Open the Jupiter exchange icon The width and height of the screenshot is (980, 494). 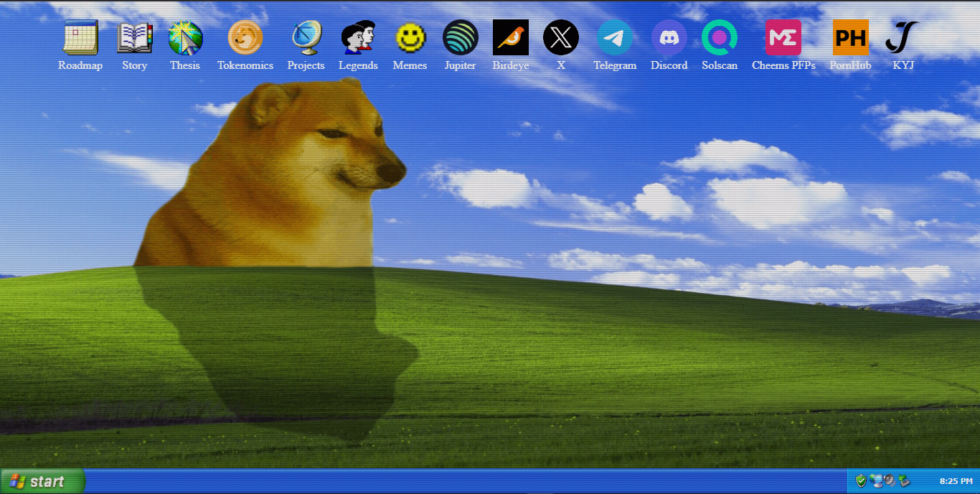(x=461, y=38)
